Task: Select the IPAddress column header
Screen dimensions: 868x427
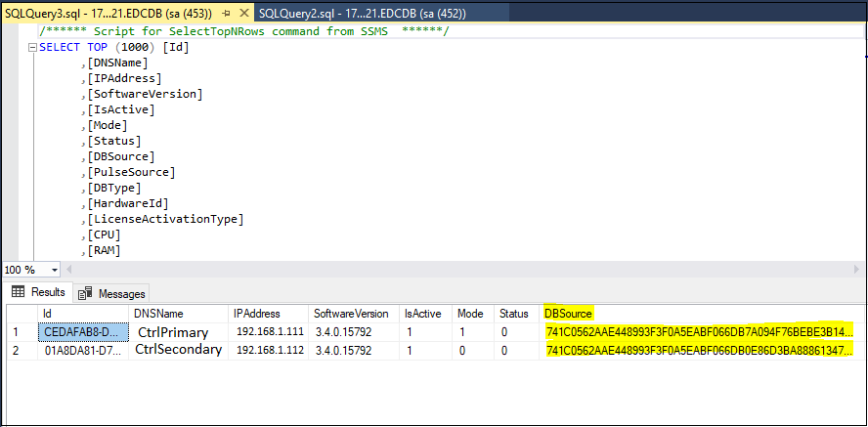Action: pyautogui.click(x=256, y=314)
